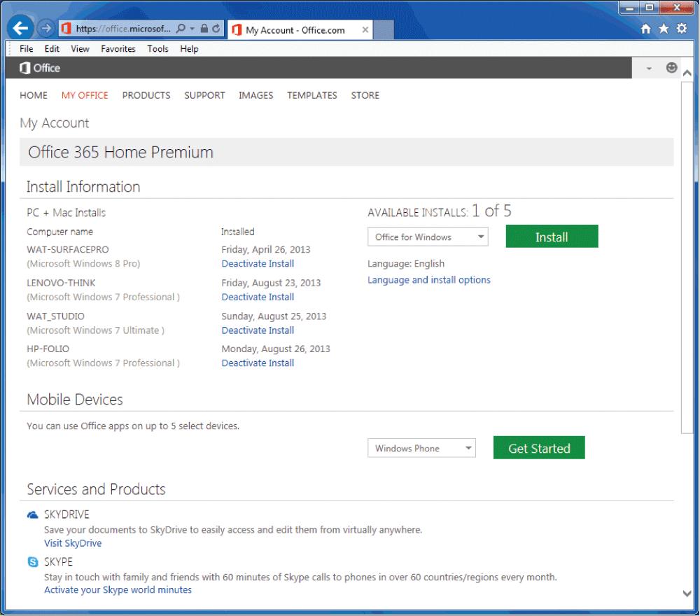Deactivate install for WAT_STUDIO
Viewport: 700px width, 616px height.
(x=258, y=330)
